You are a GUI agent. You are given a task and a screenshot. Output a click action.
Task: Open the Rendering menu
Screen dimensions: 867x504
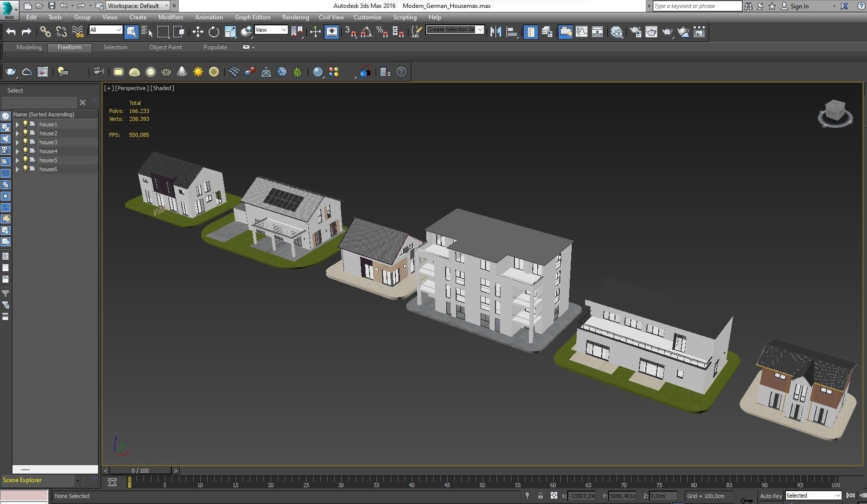[x=295, y=17]
